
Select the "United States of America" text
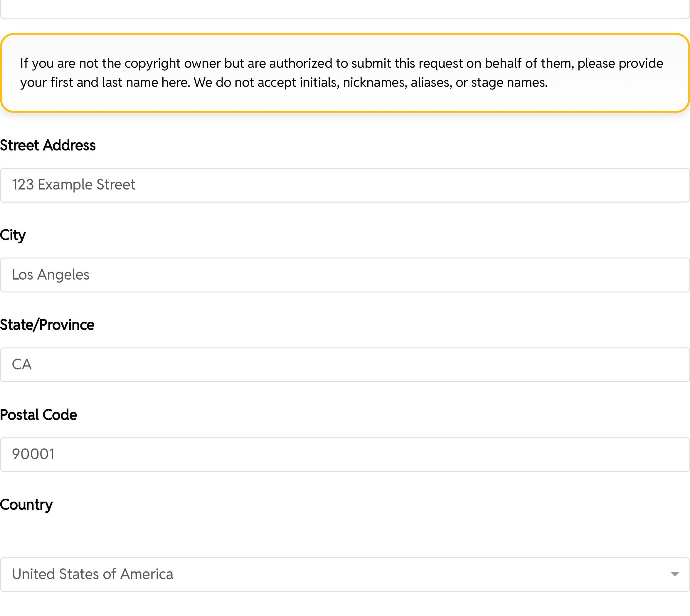pos(92,574)
